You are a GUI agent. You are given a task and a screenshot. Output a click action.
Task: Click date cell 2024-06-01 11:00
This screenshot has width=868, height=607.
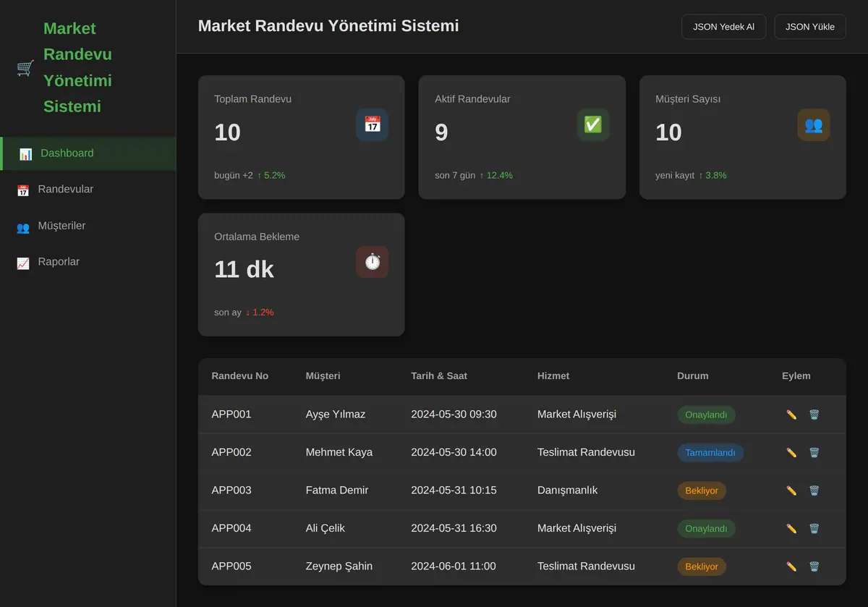coord(454,566)
